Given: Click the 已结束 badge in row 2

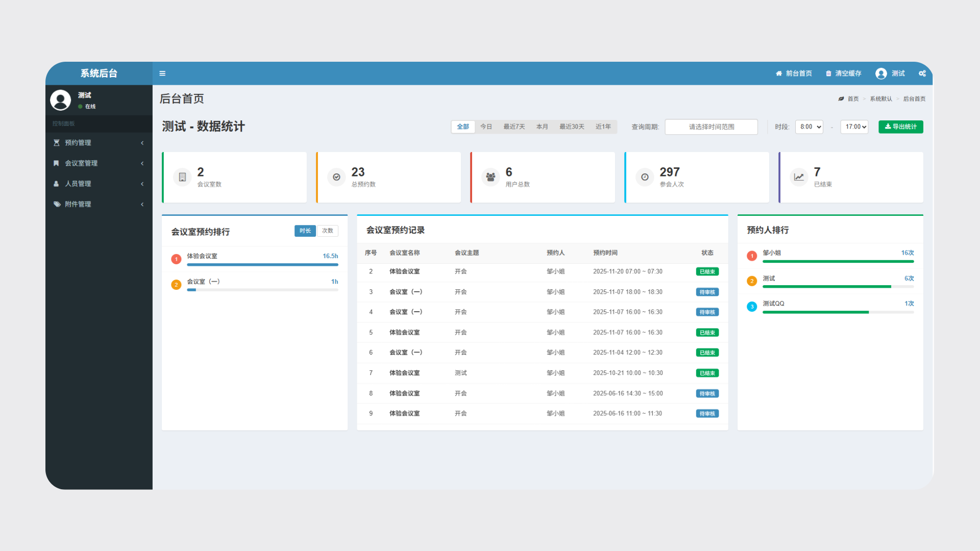Looking at the screenshot, I should (x=707, y=272).
